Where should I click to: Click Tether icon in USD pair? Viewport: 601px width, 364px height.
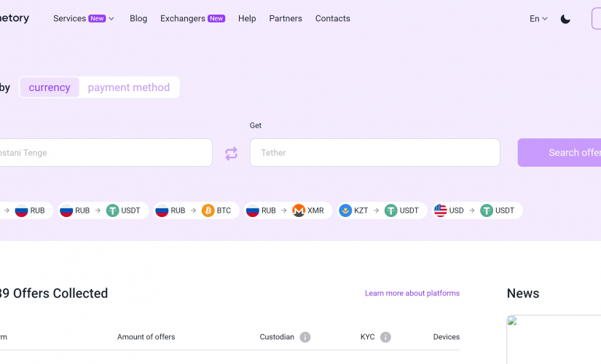coord(487,210)
